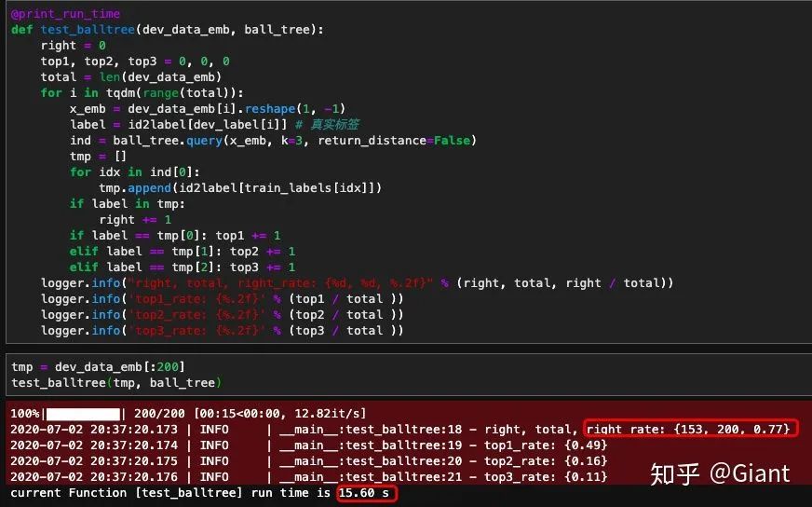The width and height of the screenshot is (812, 507).
Task: Click the 200/200 iteration counter text
Action: (x=159, y=414)
